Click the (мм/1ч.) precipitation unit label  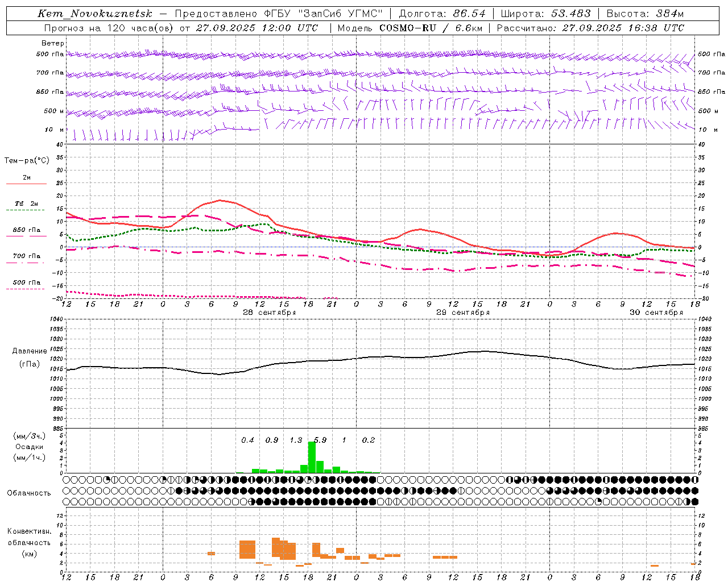(30, 458)
